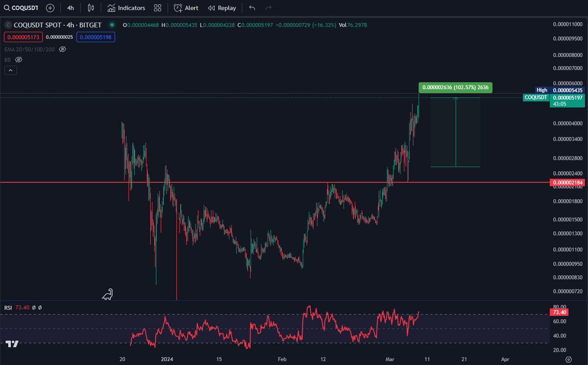This screenshot has width=588, height=365.
Task: Collapse the indicator legend with the chevron
Action: point(10,71)
